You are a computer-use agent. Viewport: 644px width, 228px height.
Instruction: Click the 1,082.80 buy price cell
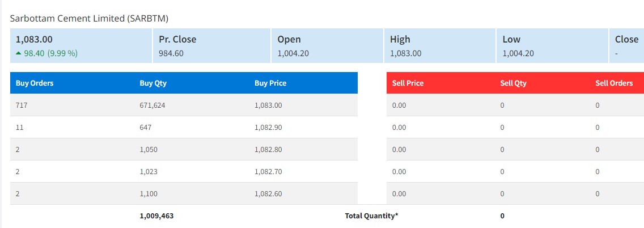[268, 150]
